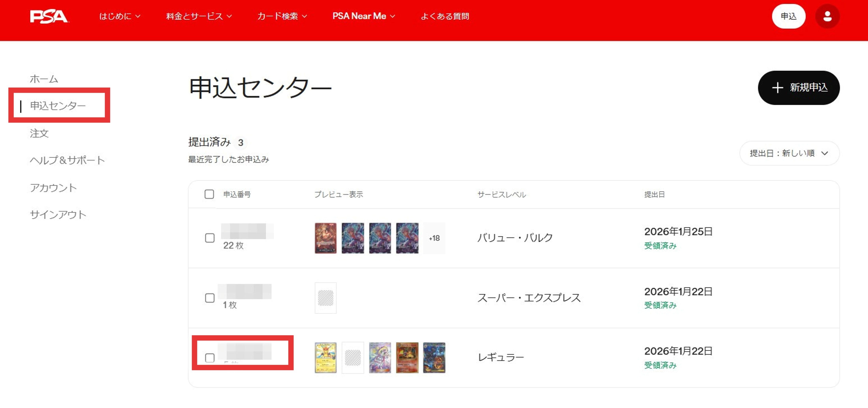Open last card thumbnail in レギュラー row
The width and height of the screenshot is (868, 408).
pyautogui.click(x=434, y=357)
